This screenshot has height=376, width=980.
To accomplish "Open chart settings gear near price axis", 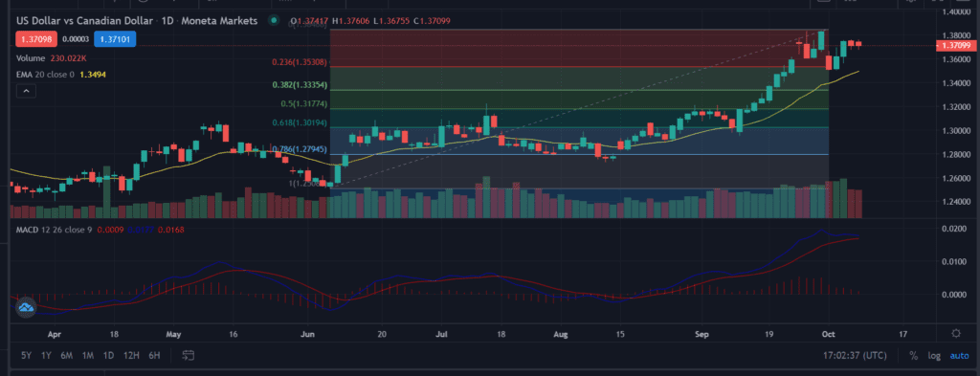I will tap(956, 334).
